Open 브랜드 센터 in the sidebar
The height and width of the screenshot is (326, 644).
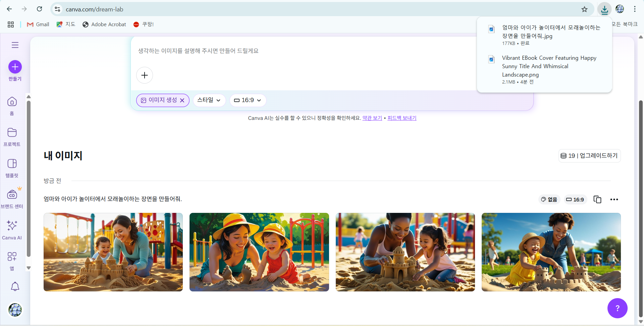click(x=12, y=199)
